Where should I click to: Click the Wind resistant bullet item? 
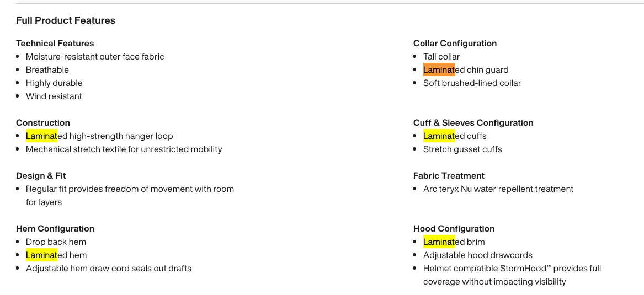coord(54,96)
